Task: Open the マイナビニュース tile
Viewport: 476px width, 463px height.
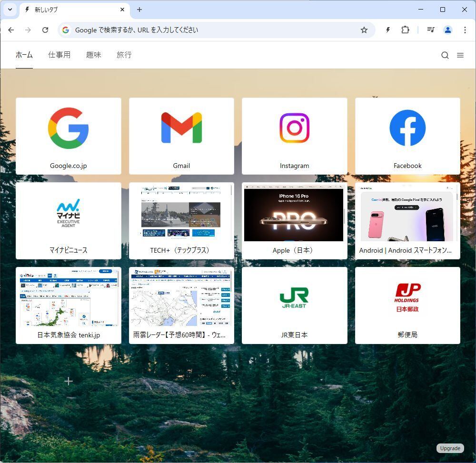Action: [68, 221]
